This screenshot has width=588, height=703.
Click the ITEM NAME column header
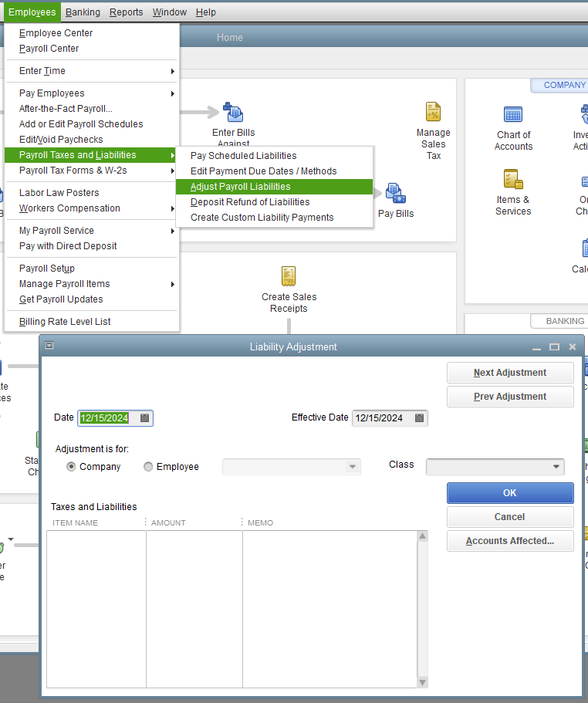(75, 522)
